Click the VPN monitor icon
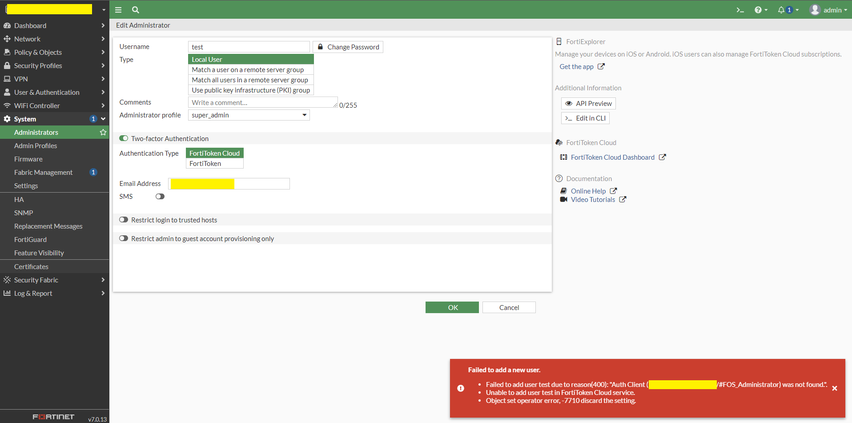Viewport: 852px width, 423px height. tap(8, 79)
